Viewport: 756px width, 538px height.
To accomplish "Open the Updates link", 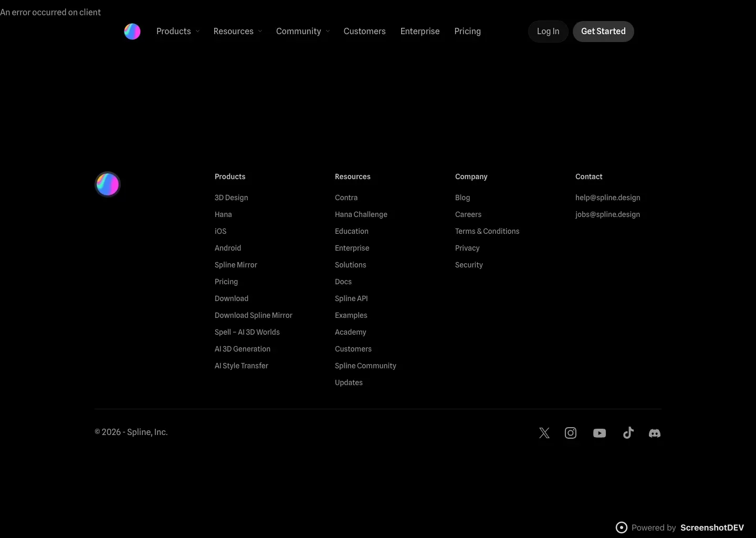I will click(349, 382).
